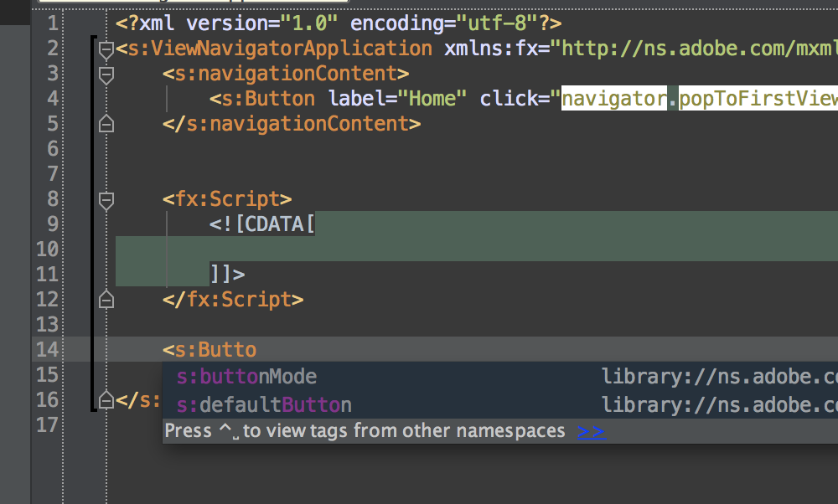Click the library://ns.adobe namespace beside s:buttonMode
Viewport: 838px width, 504px height.
click(x=719, y=377)
